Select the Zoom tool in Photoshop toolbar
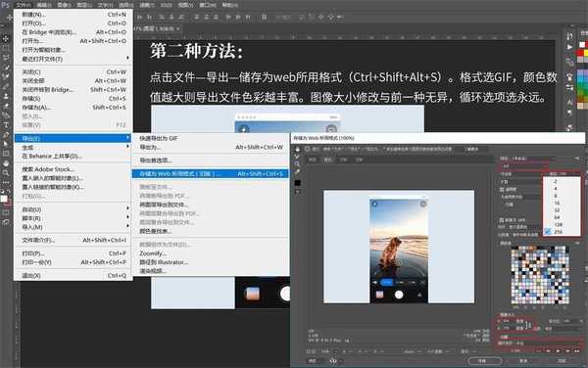 [x=6, y=172]
